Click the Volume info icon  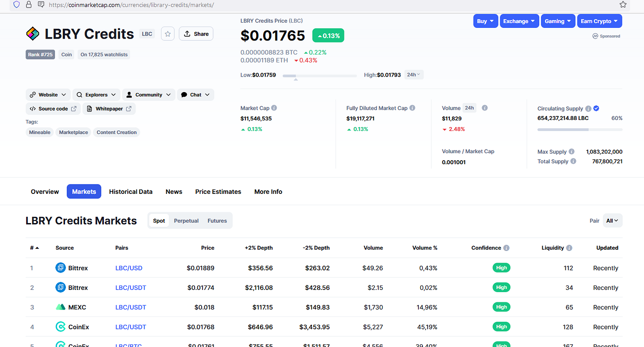click(x=485, y=108)
